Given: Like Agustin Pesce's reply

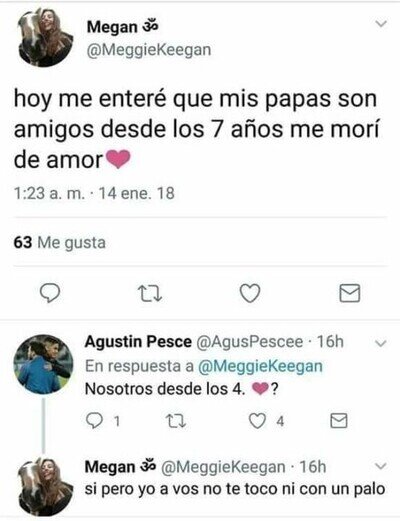Looking at the screenshot, I should pyautogui.click(x=258, y=421).
